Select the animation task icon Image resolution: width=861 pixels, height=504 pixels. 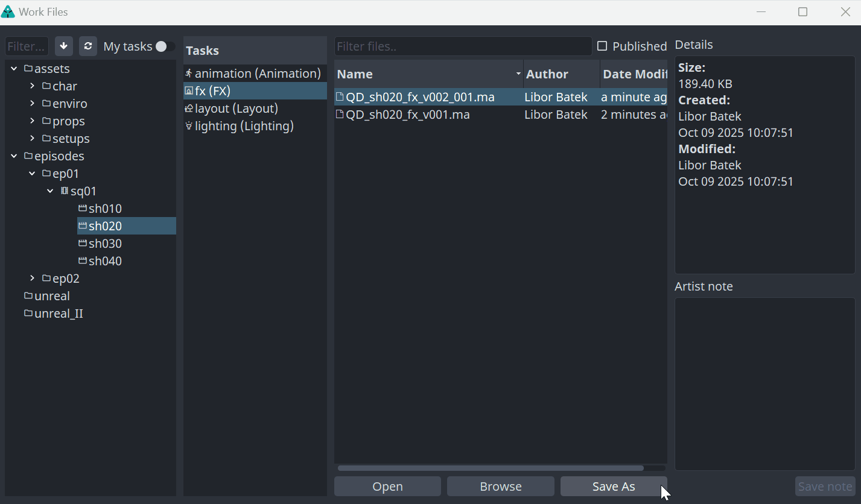pyautogui.click(x=189, y=74)
